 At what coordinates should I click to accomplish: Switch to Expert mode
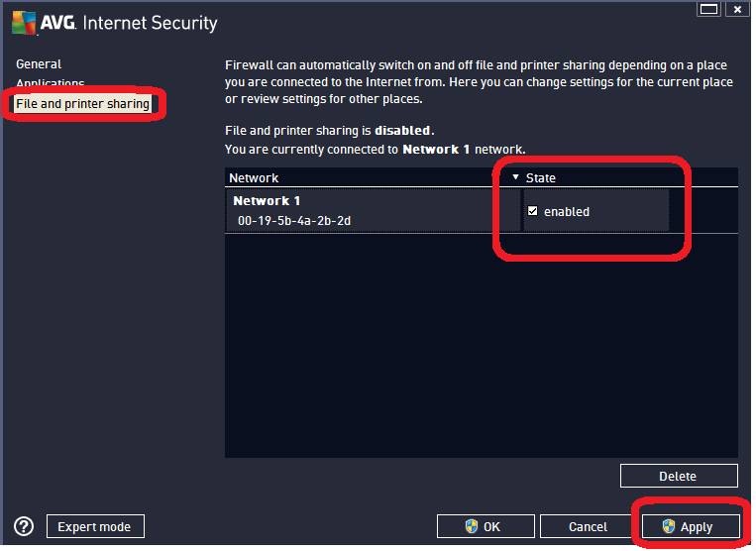tap(94, 526)
